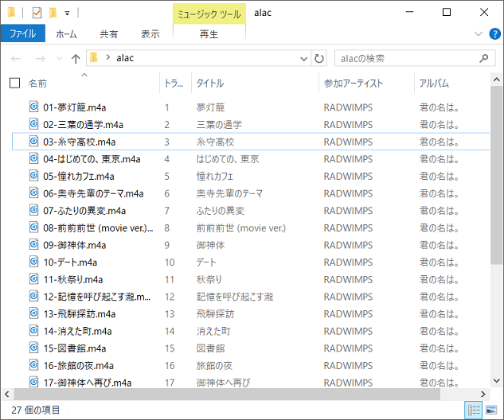Image resolution: width=504 pixels, height=420 pixels.
Task: Click the title cell 夢灯籠
Action: click(210, 107)
